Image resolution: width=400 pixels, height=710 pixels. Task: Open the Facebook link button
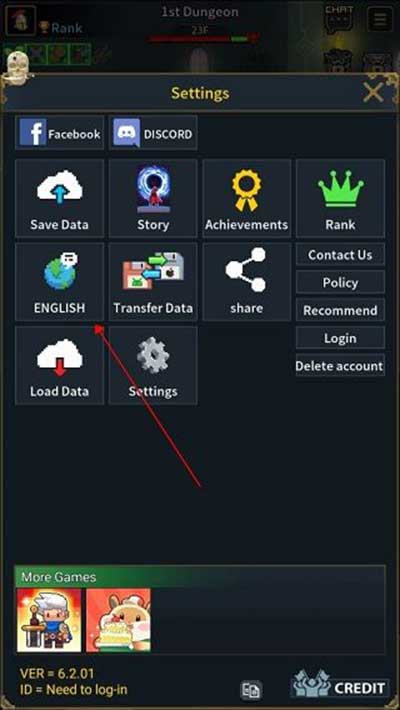point(60,132)
